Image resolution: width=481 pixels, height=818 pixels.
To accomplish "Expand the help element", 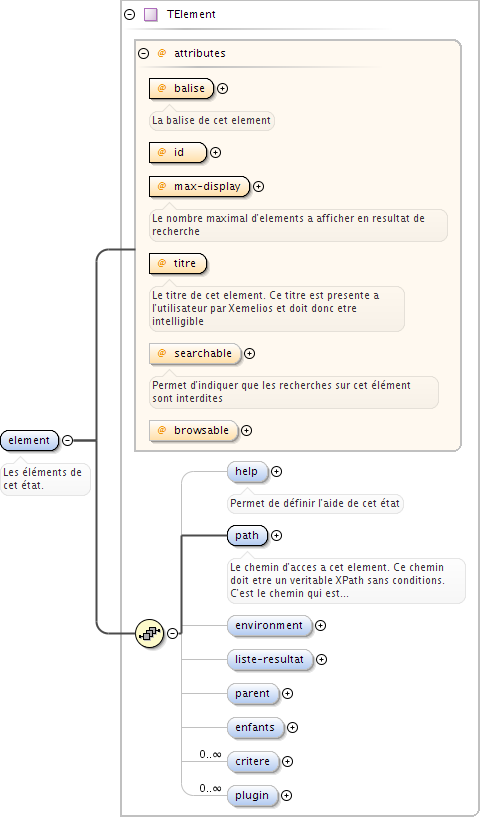I will pos(277,472).
